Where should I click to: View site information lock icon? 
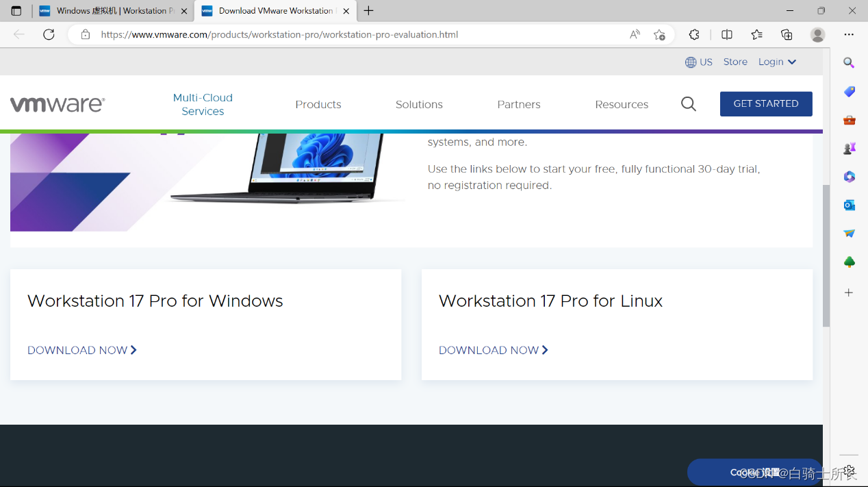click(x=86, y=34)
